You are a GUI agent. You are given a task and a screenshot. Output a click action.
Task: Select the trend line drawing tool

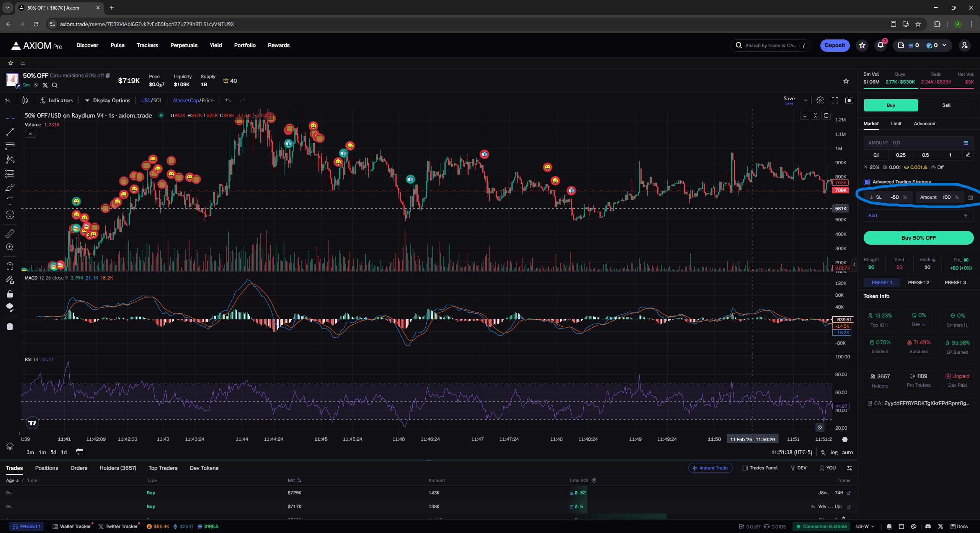[x=10, y=132]
